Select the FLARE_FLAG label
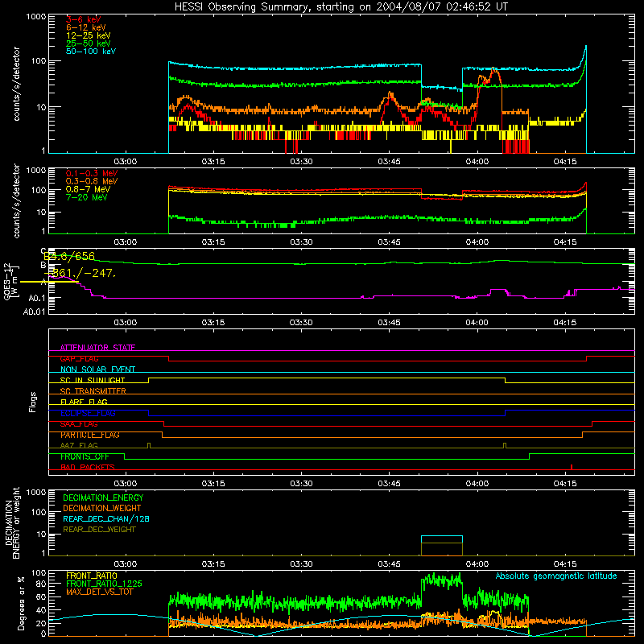644x644 pixels. pyautogui.click(x=84, y=402)
